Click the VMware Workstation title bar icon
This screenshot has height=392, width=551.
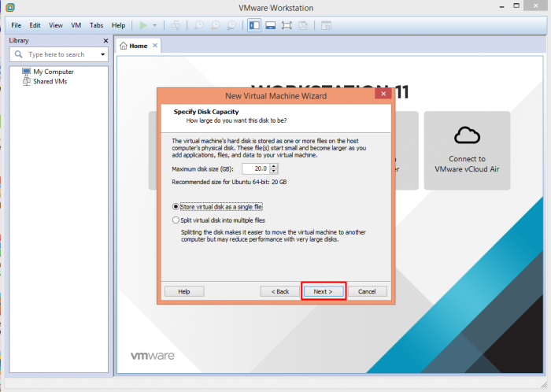coord(10,7)
